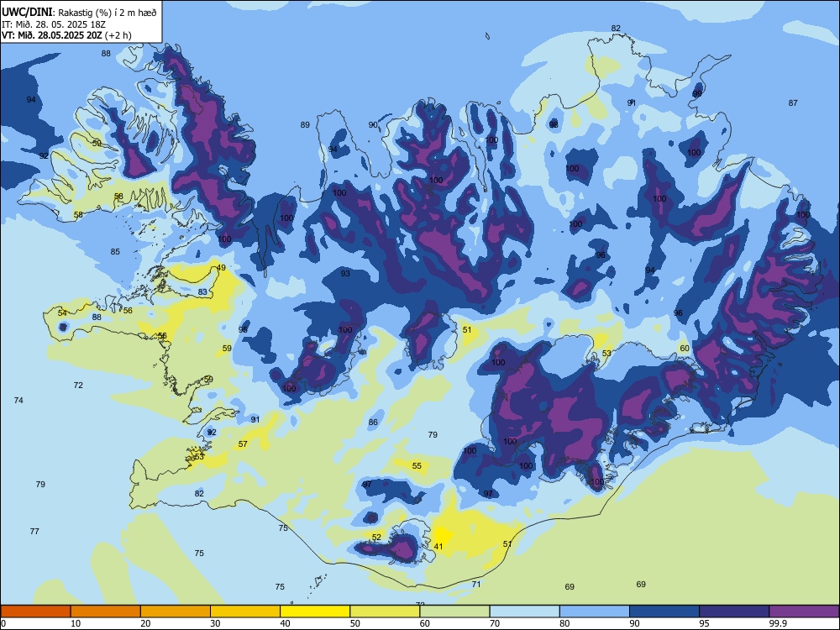Select the '57' humidity value
Image resolution: width=840 pixels, height=630 pixels.
tap(243, 444)
